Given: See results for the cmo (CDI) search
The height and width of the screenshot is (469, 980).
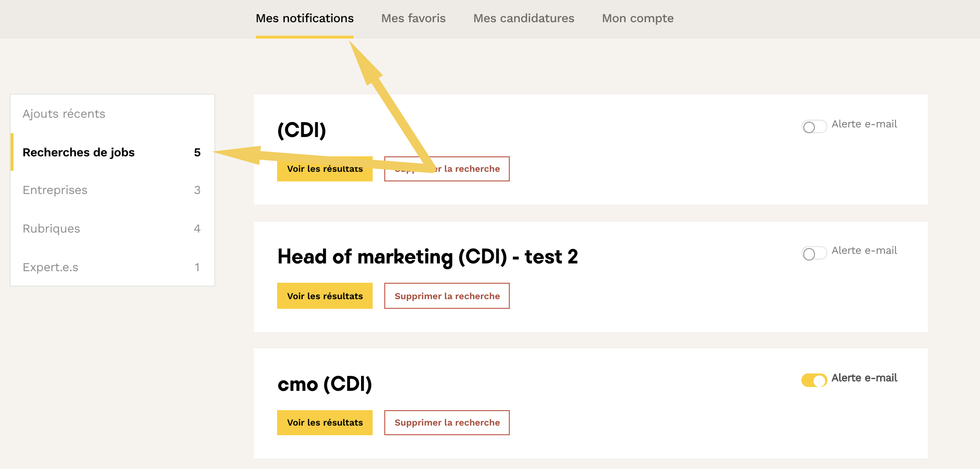Looking at the screenshot, I should tap(324, 423).
